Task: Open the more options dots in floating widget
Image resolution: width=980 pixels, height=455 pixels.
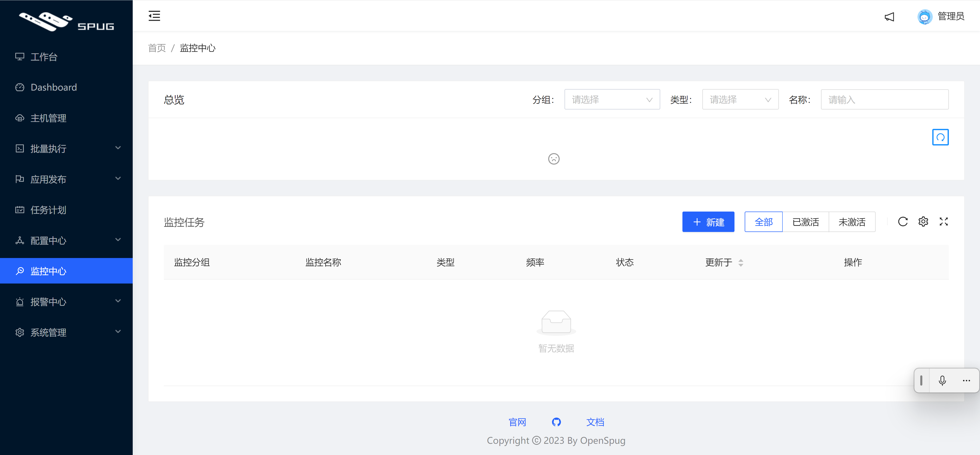Action: point(966,380)
